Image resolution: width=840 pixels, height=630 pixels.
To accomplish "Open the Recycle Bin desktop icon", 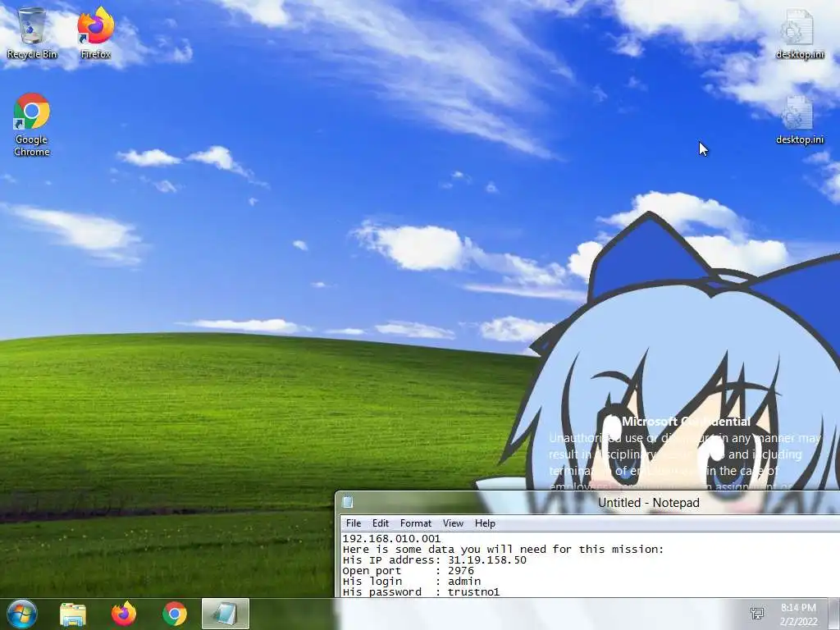I will (x=32, y=33).
